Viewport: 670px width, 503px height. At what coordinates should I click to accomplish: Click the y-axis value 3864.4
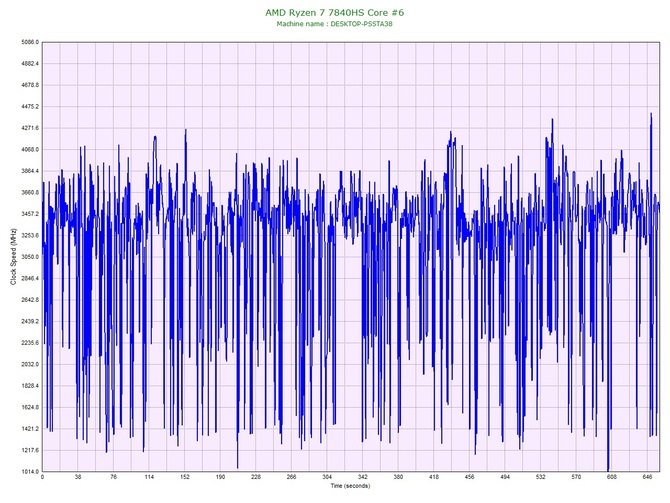[x=30, y=171]
